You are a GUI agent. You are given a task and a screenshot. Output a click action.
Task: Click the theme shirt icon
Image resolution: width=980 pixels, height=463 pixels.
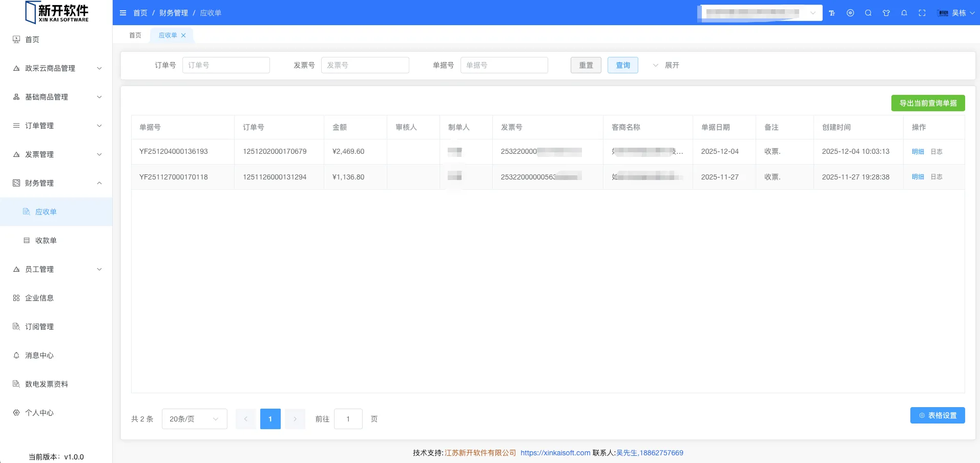[x=886, y=13]
